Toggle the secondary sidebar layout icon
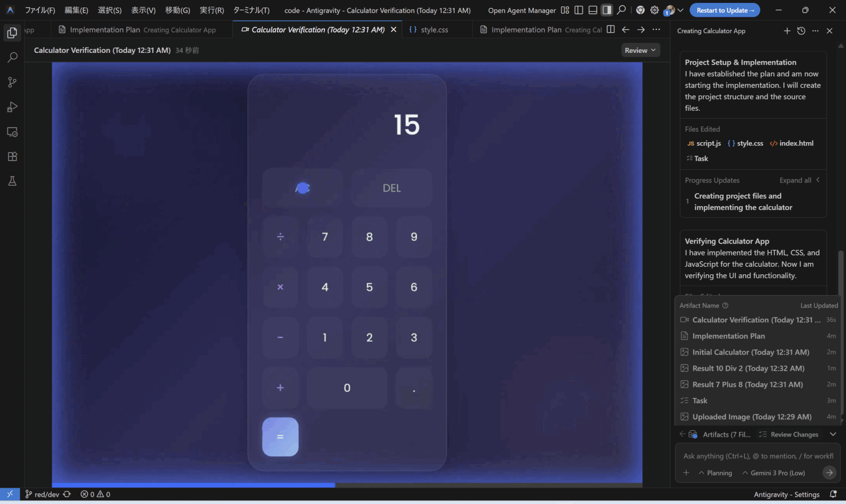This screenshot has width=846, height=504. click(606, 10)
